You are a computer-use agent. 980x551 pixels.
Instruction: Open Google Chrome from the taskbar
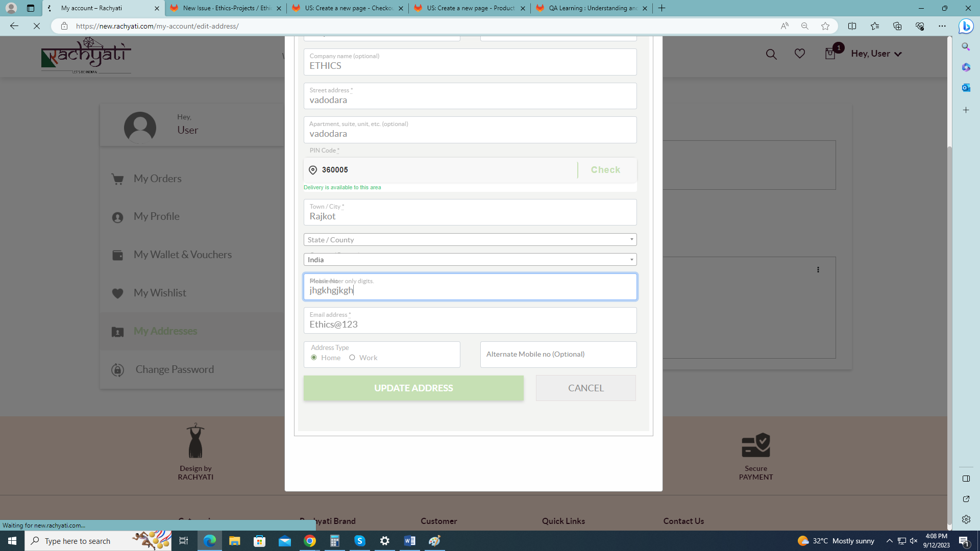[310, 541]
